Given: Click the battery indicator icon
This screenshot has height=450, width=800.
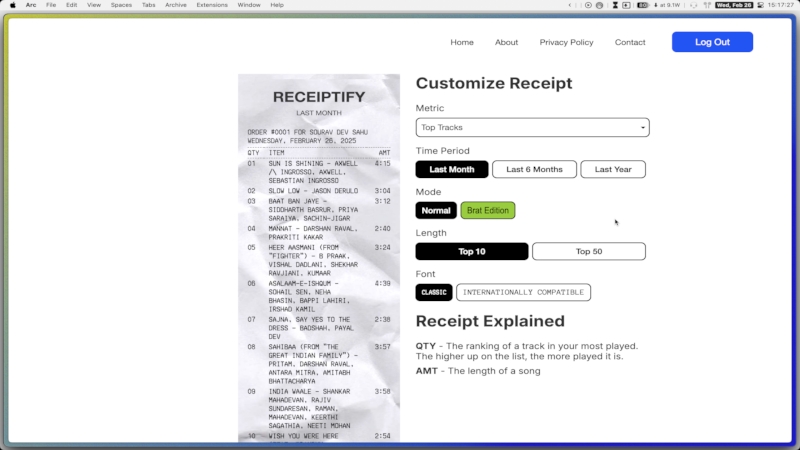Looking at the screenshot, I should click(x=643, y=5).
